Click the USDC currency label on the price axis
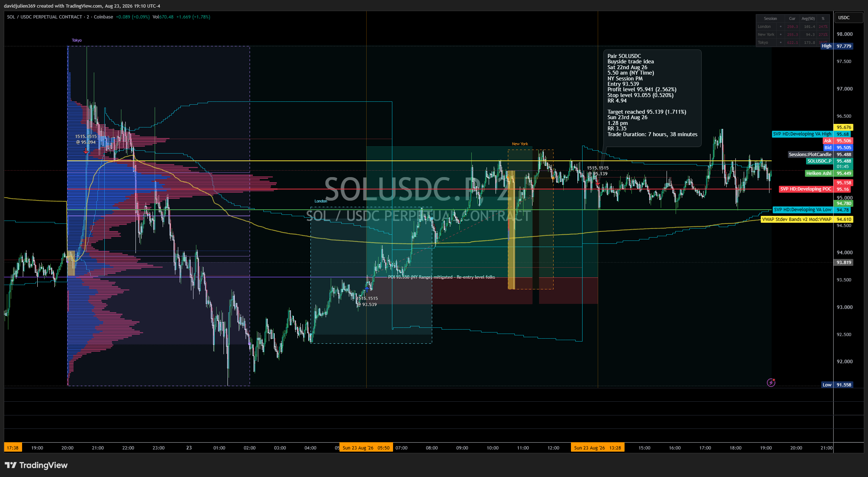The image size is (868, 477). (848, 17)
